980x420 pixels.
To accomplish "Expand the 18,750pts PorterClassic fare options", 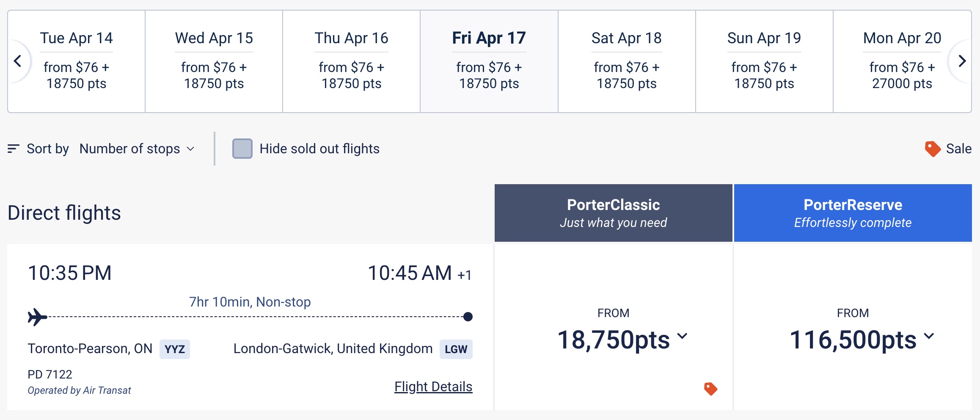I will [x=682, y=336].
